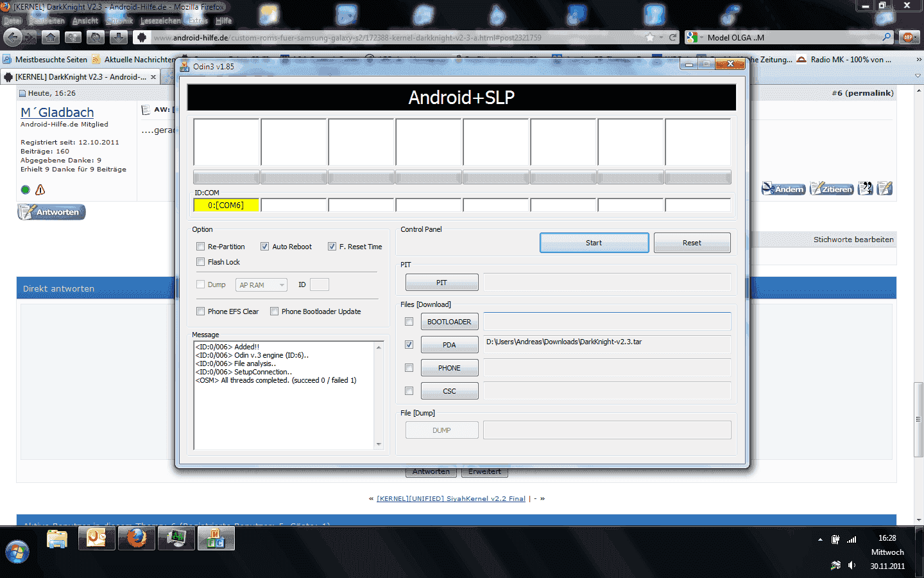Open Datei menu in Firefox

pos(12,21)
